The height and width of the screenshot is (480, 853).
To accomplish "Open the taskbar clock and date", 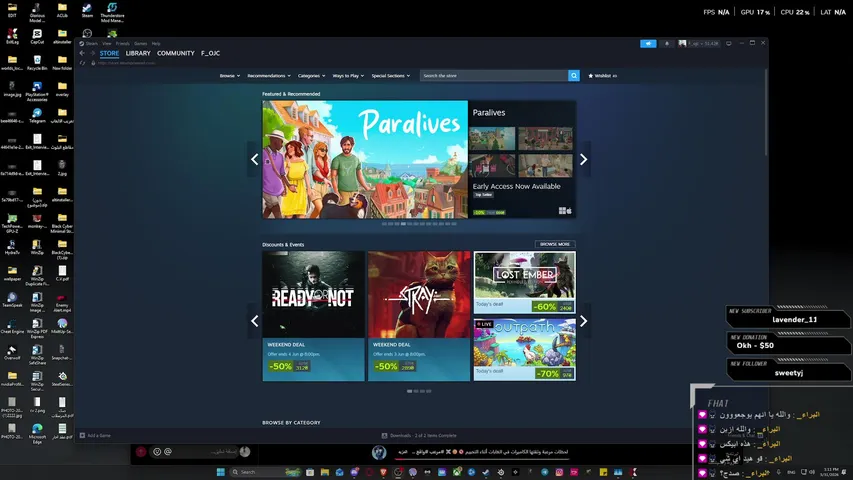I will click(831, 472).
